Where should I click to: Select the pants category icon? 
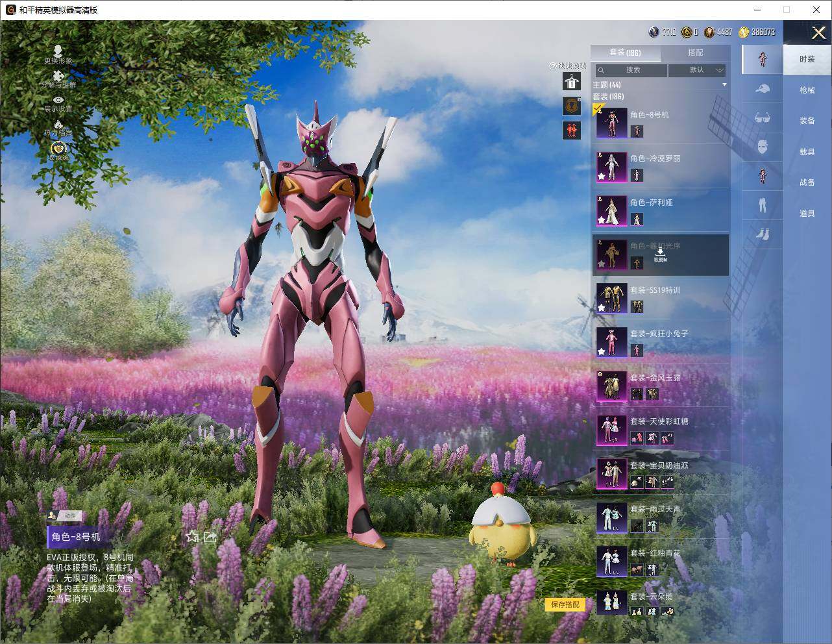[x=763, y=205]
